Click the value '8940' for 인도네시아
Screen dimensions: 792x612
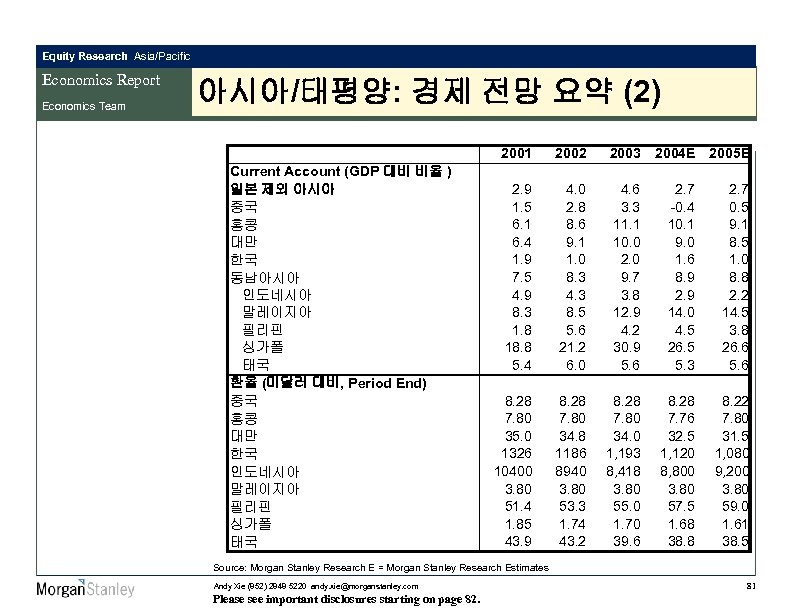point(570,471)
